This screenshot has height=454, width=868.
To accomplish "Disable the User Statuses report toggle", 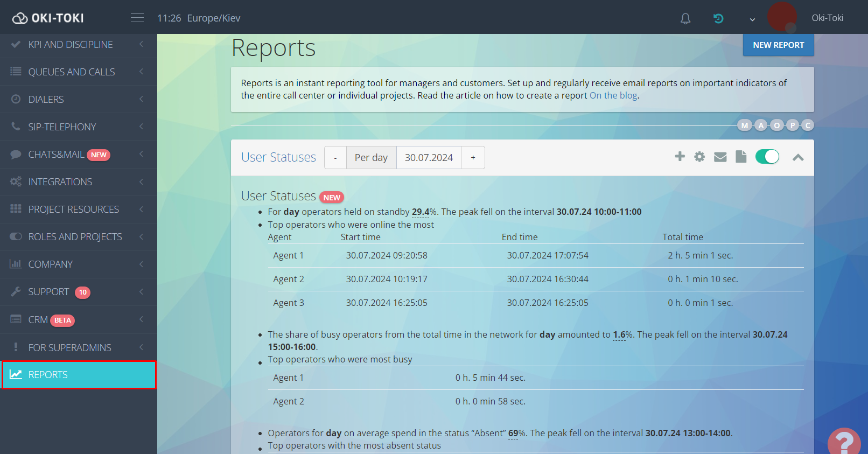I will coord(767,157).
